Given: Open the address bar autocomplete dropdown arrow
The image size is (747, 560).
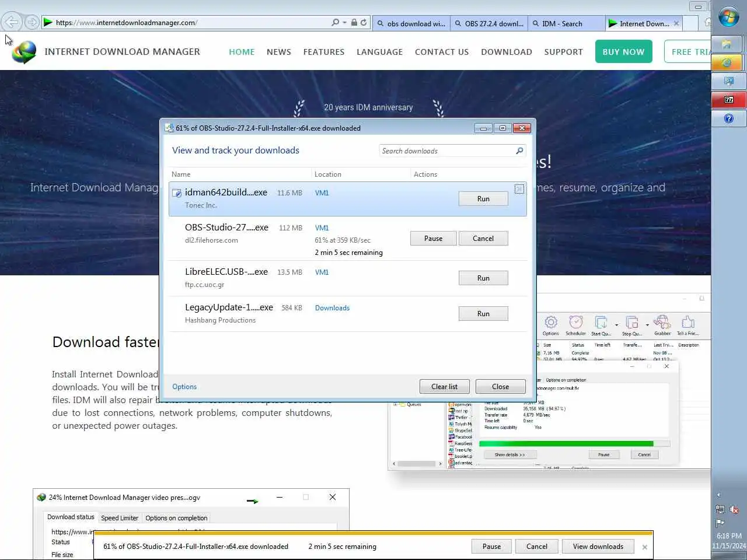Looking at the screenshot, I should 344,22.
